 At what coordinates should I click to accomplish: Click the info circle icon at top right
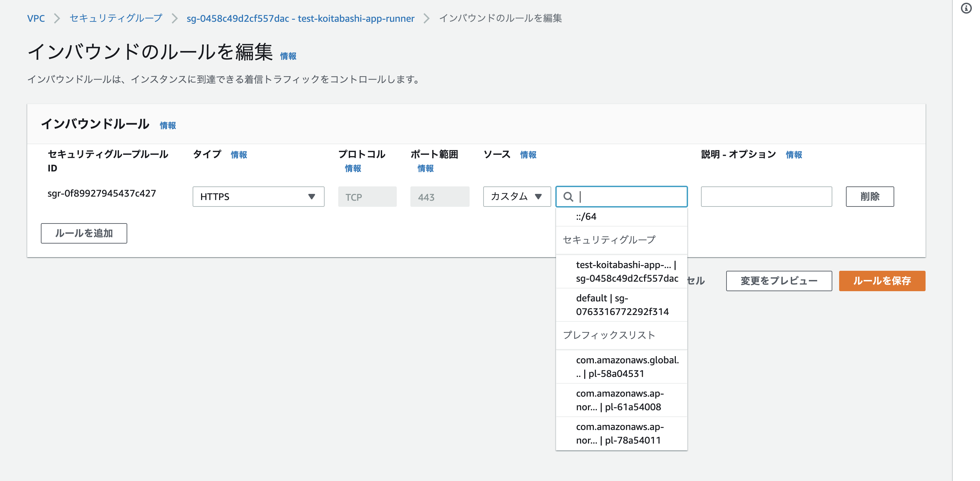[966, 8]
